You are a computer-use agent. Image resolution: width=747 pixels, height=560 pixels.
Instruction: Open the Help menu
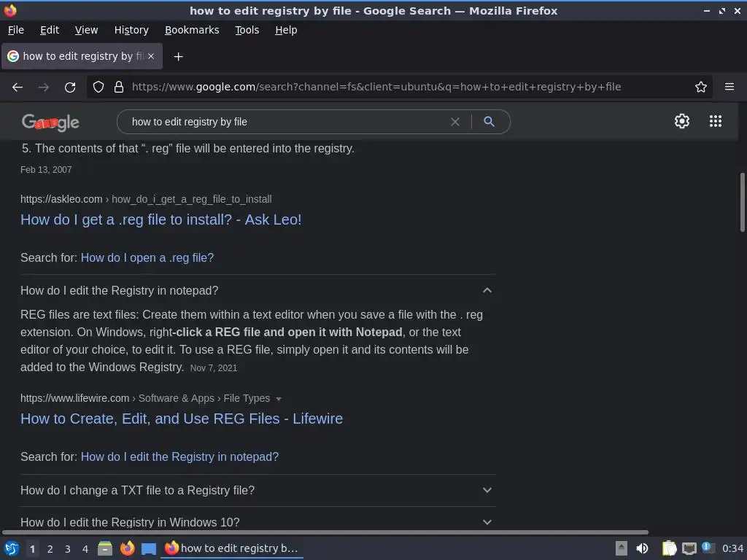[x=286, y=30]
